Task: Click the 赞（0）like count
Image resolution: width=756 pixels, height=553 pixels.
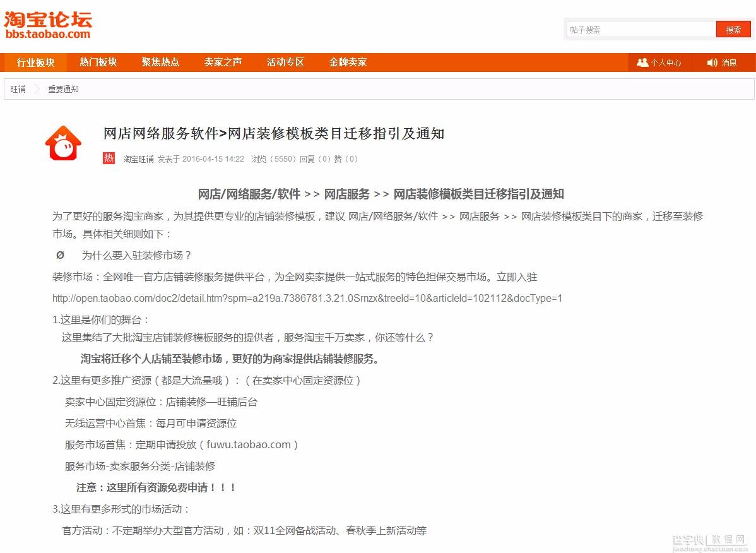Action: pyautogui.click(x=346, y=159)
